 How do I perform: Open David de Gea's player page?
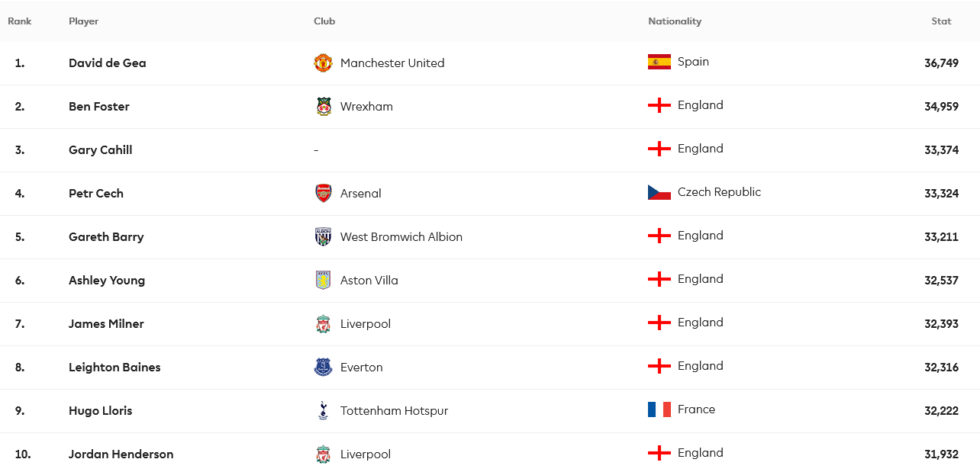pos(108,63)
